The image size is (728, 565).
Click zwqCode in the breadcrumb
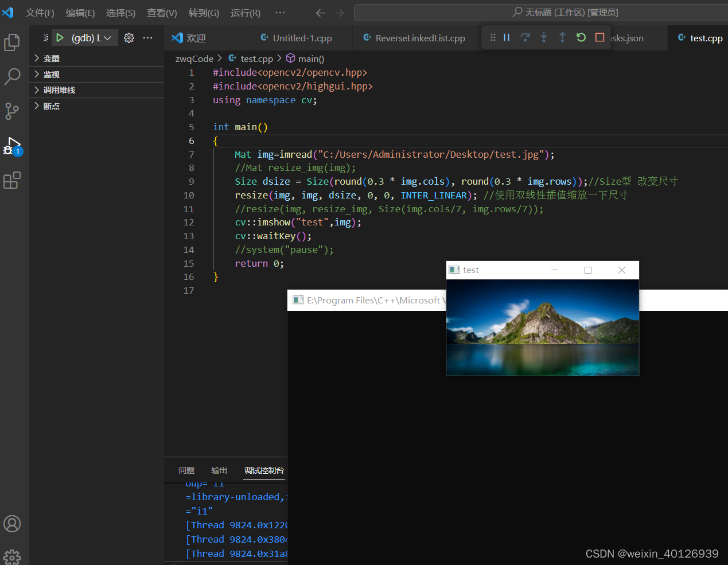(194, 59)
